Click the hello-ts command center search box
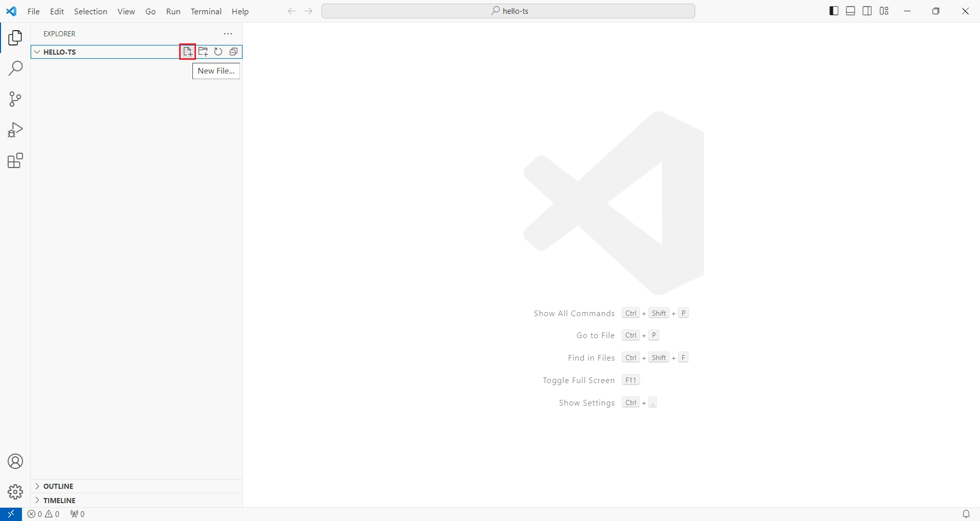Screen dimensions: 980x521 508,11
